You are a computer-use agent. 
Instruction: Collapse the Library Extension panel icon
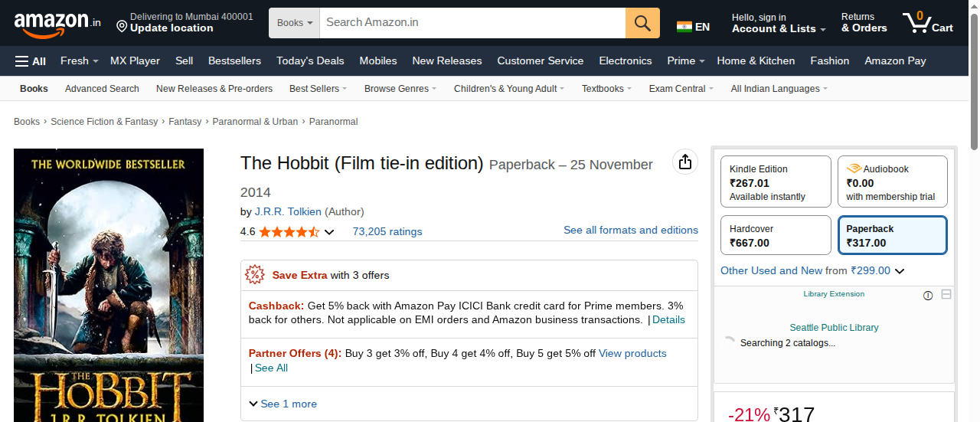click(x=946, y=294)
